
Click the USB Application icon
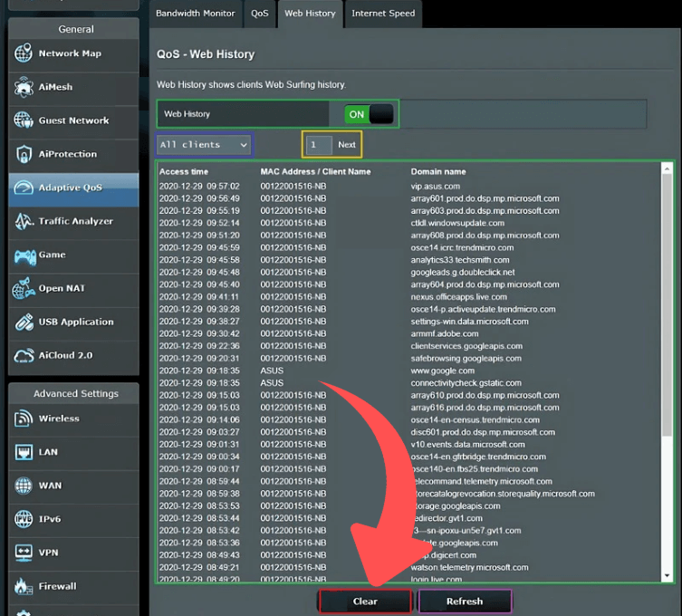[x=24, y=322]
